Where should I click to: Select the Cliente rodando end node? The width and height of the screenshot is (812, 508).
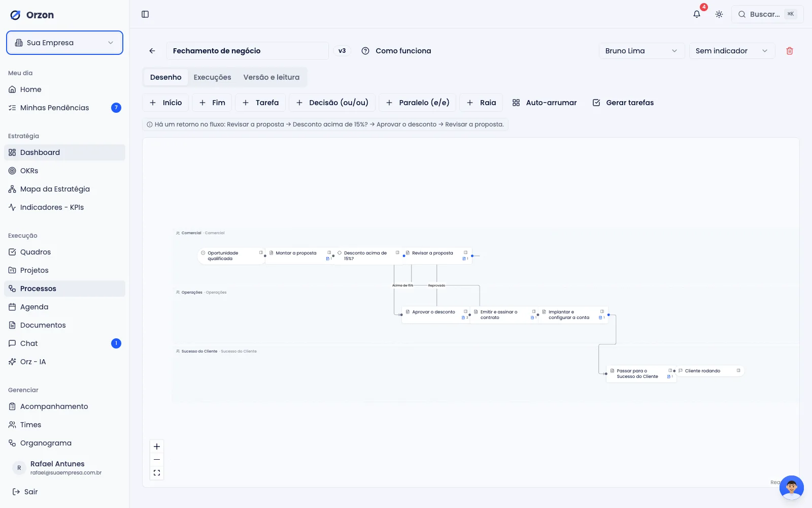tap(709, 371)
